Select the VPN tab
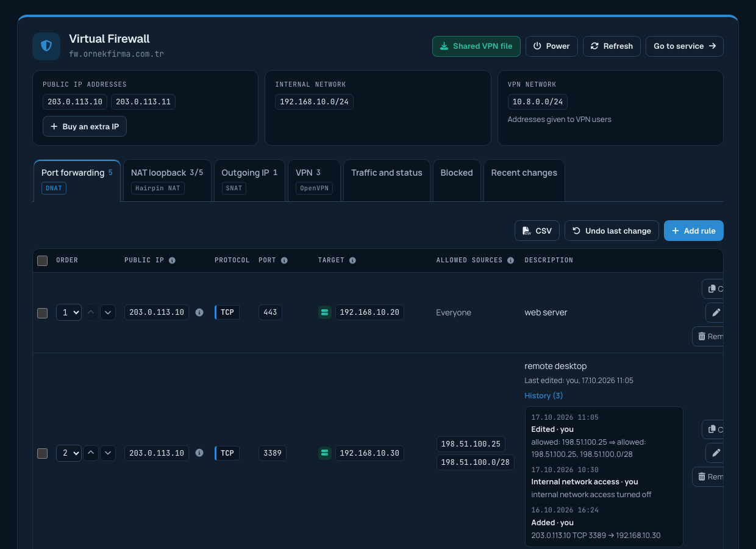756x549 pixels. (x=314, y=180)
